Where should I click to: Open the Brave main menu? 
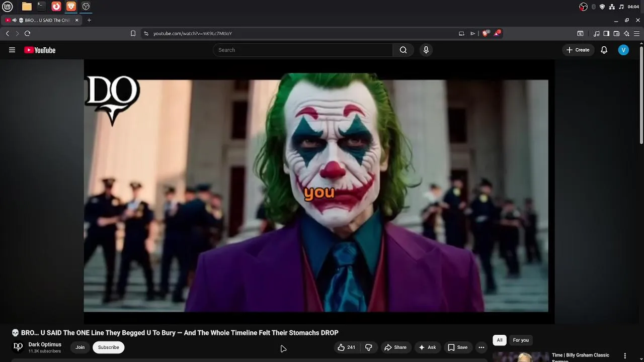(636, 33)
